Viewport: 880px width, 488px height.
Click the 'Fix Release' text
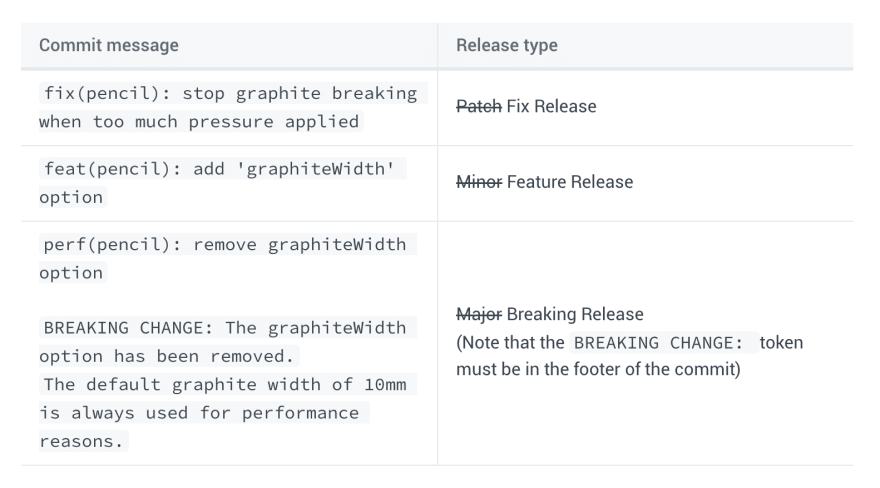[x=551, y=106]
